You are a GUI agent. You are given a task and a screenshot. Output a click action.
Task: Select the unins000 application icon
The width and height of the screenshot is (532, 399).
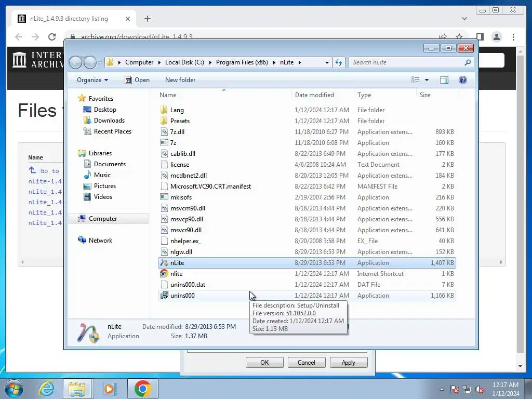click(164, 295)
